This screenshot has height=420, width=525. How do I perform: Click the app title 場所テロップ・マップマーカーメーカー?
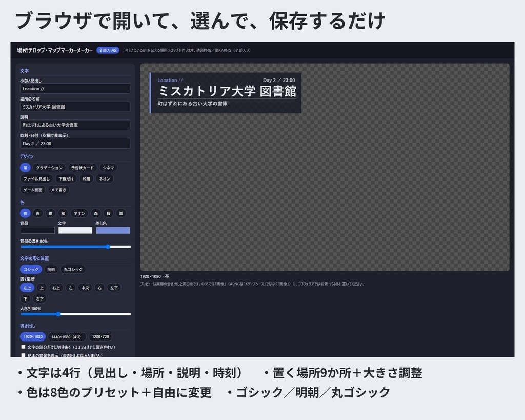coord(55,50)
